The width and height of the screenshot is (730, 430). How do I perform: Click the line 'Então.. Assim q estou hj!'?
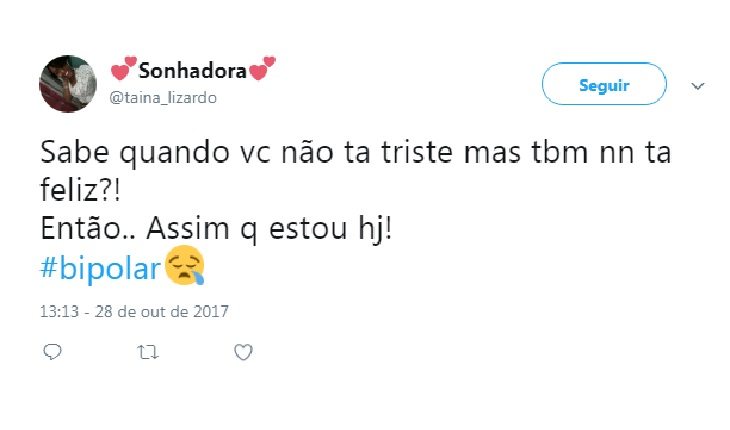(216, 229)
